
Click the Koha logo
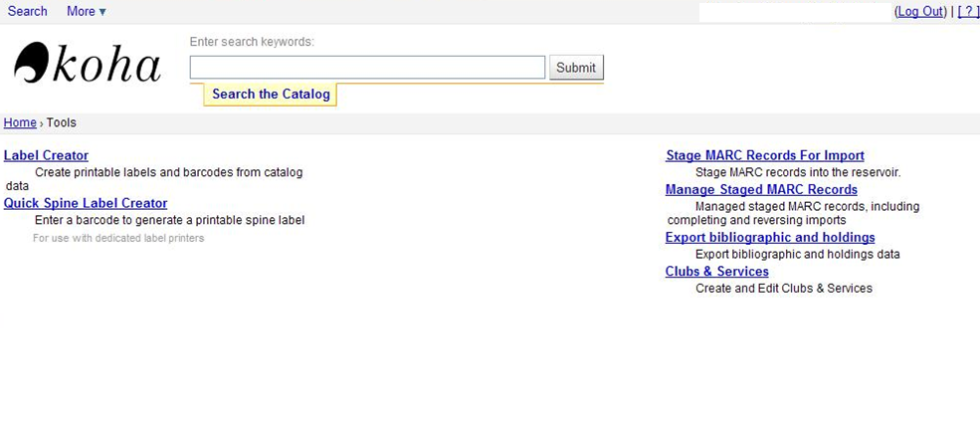coord(88,64)
